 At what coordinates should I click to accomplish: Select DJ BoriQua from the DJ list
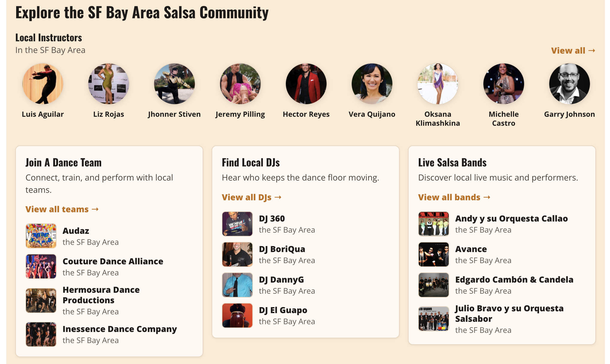pyautogui.click(x=282, y=249)
